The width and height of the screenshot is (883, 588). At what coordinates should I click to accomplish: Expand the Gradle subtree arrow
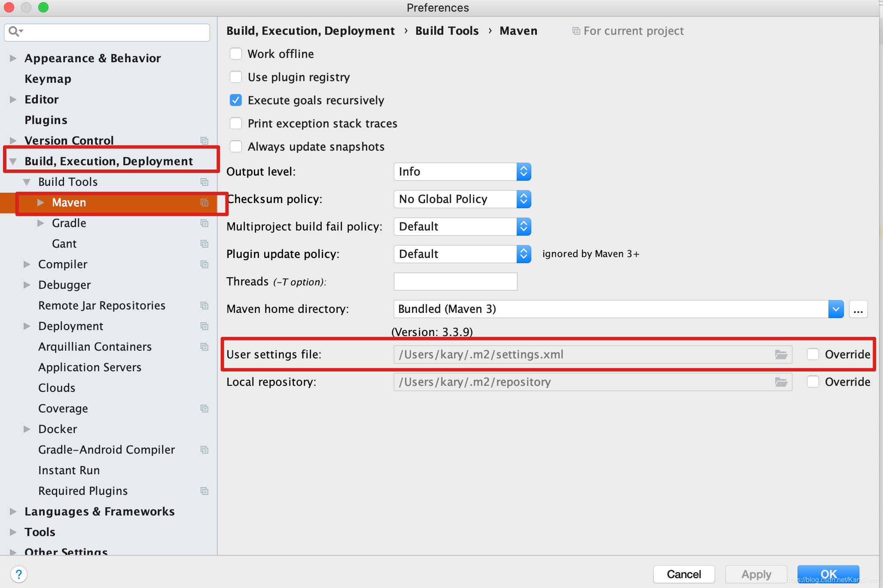pos(41,223)
